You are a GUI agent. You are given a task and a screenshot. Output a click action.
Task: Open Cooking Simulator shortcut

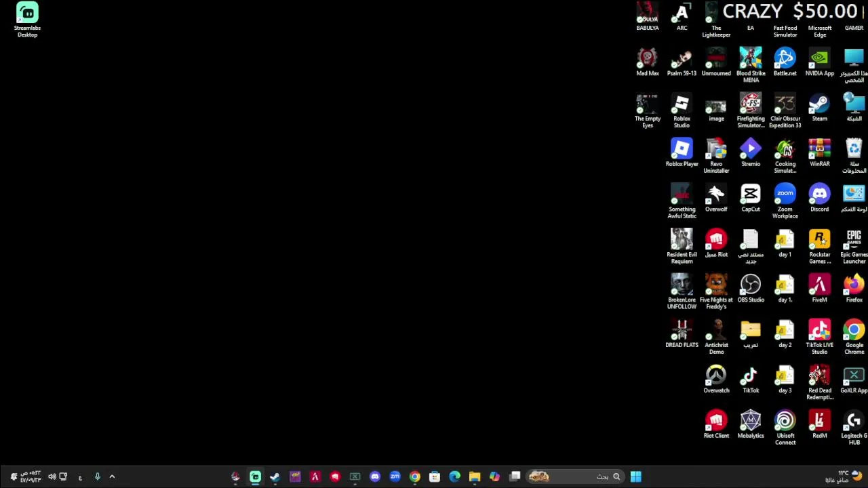tap(785, 156)
